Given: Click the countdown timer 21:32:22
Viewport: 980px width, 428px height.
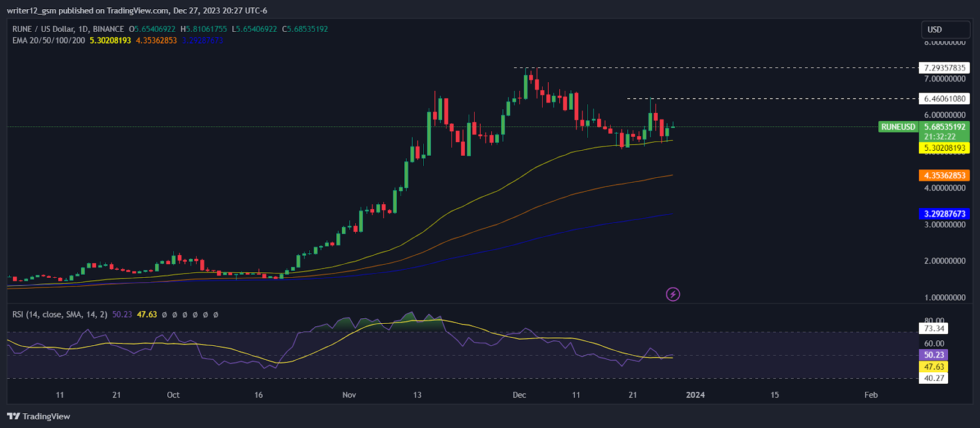Looking at the screenshot, I should click(940, 137).
